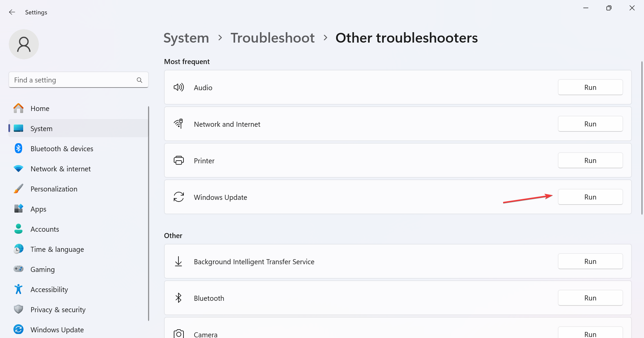Click the Find a setting search box
Image resolution: width=644 pixels, height=338 pixels.
[74, 80]
